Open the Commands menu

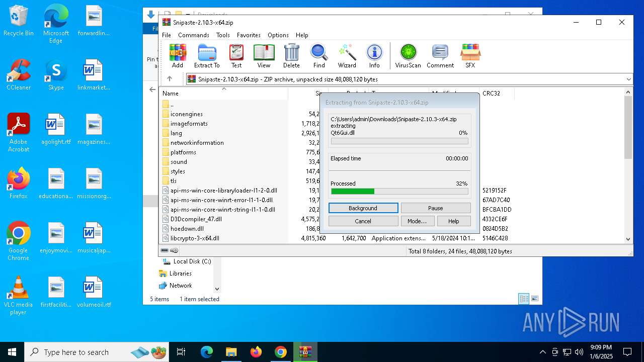point(194,35)
